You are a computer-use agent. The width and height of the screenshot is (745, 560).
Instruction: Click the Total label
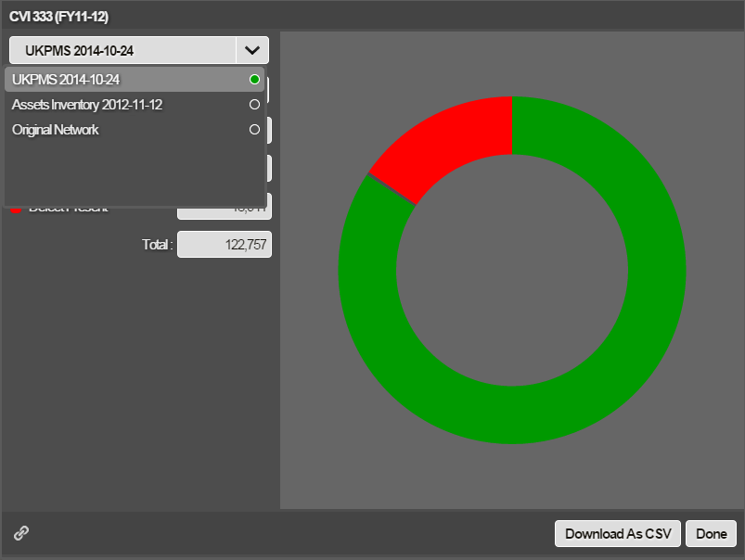pyautogui.click(x=157, y=245)
